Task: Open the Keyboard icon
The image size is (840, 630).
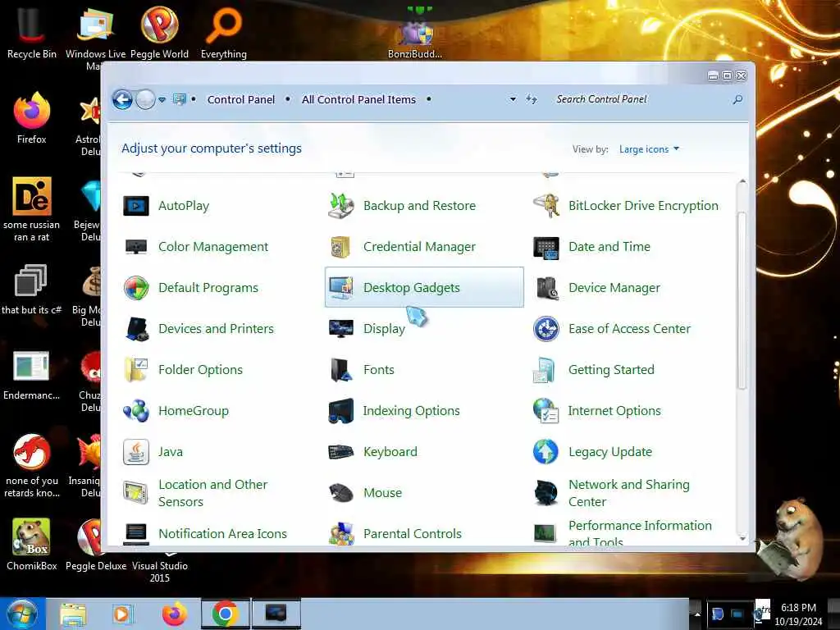Action: click(x=341, y=452)
